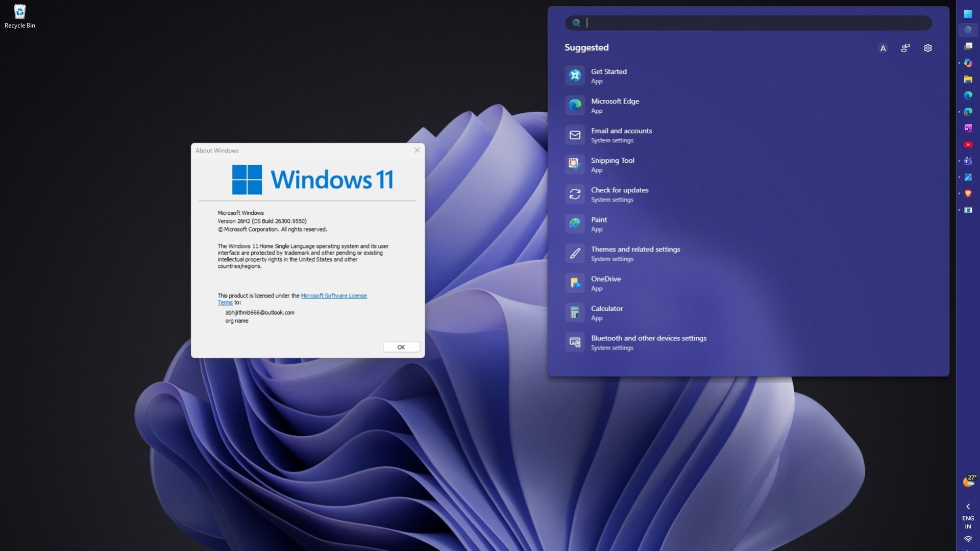Open File Explorer from the taskbar

[x=968, y=79]
